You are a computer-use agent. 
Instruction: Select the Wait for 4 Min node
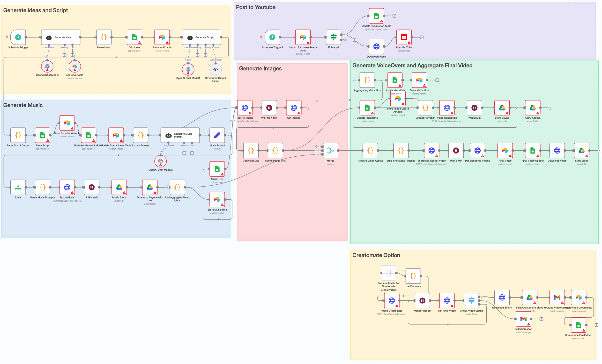click(x=269, y=108)
